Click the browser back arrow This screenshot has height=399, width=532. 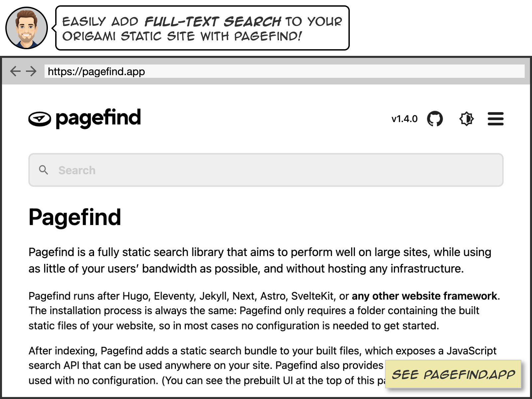pos(15,71)
